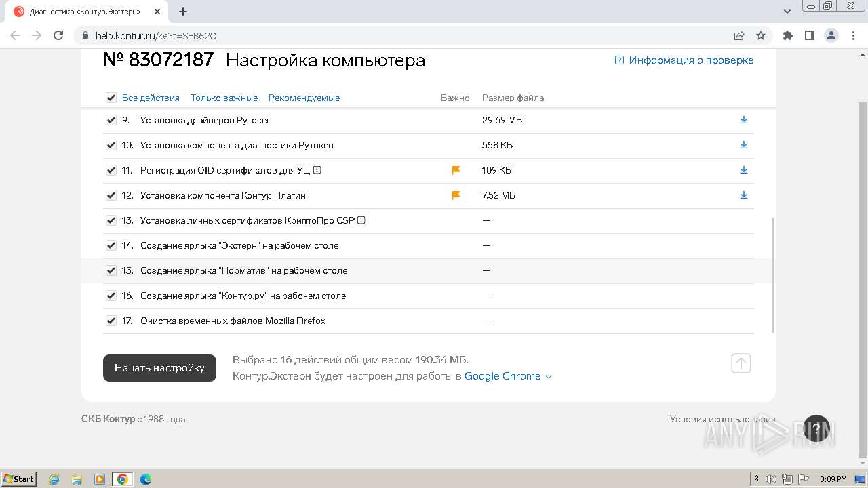Uncheck row 17 Firefox temp files cleanup
The image size is (868, 488).
111,321
